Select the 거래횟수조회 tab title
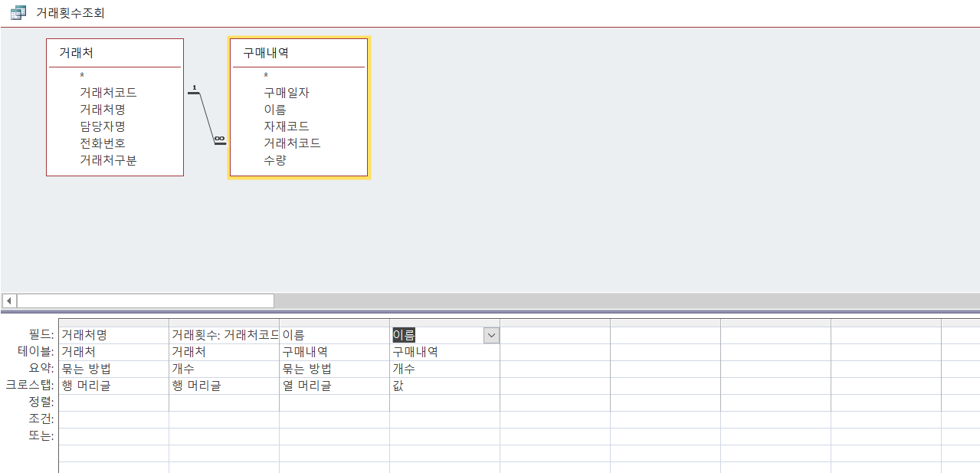The image size is (980, 473). point(70,13)
